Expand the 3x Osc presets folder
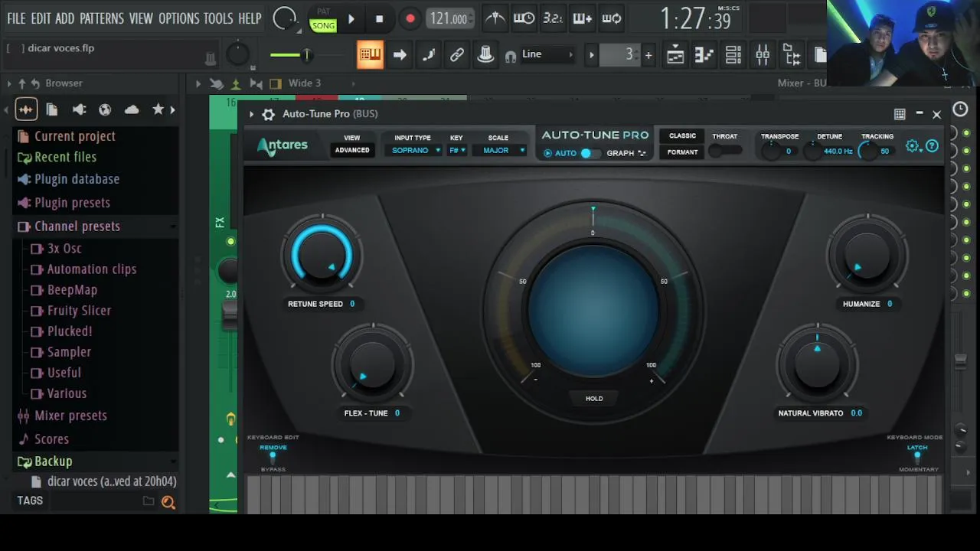The width and height of the screenshot is (980, 551). [64, 249]
